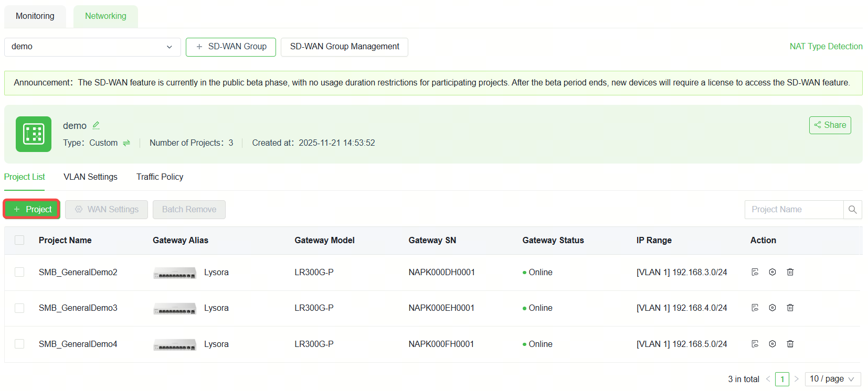Open details icon for SMB_GeneralDemo4

coord(755,344)
